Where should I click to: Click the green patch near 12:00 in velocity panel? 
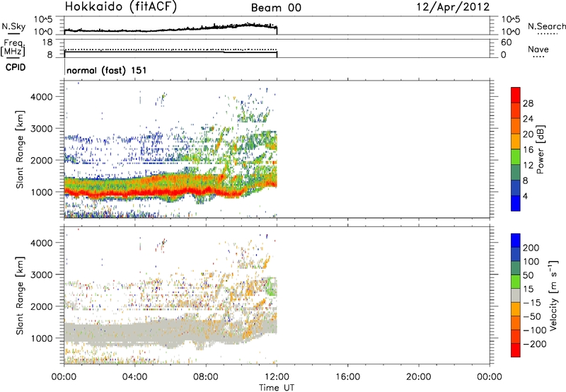(x=272, y=287)
